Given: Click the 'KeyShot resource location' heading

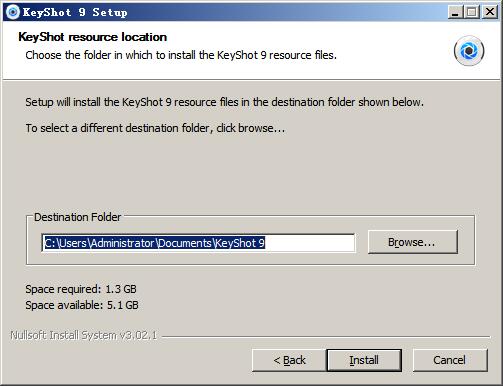Looking at the screenshot, I should click(x=93, y=37).
